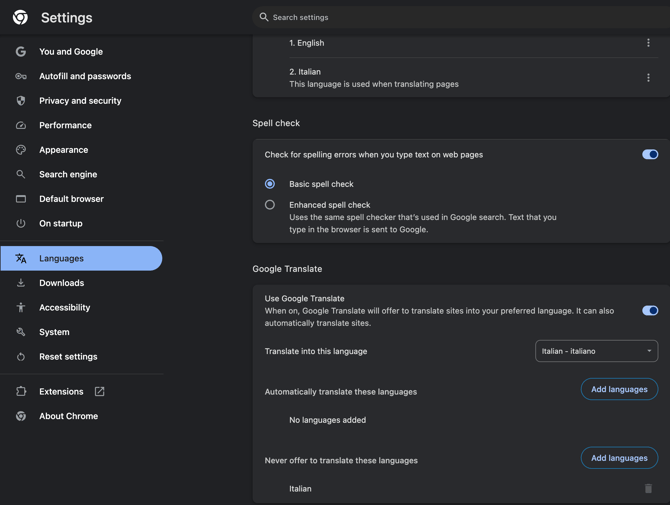Open the On startup settings page
The height and width of the screenshot is (505, 670).
pos(61,223)
